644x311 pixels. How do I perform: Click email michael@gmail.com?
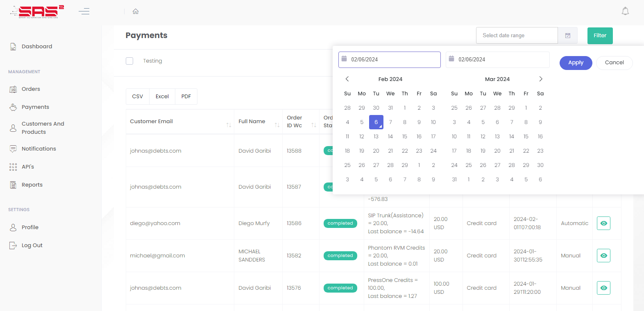click(157, 256)
